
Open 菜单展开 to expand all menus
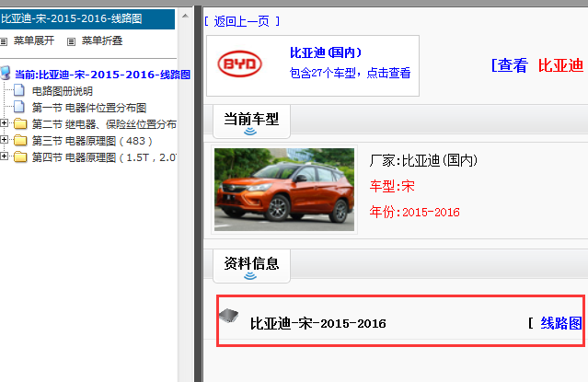34,41
